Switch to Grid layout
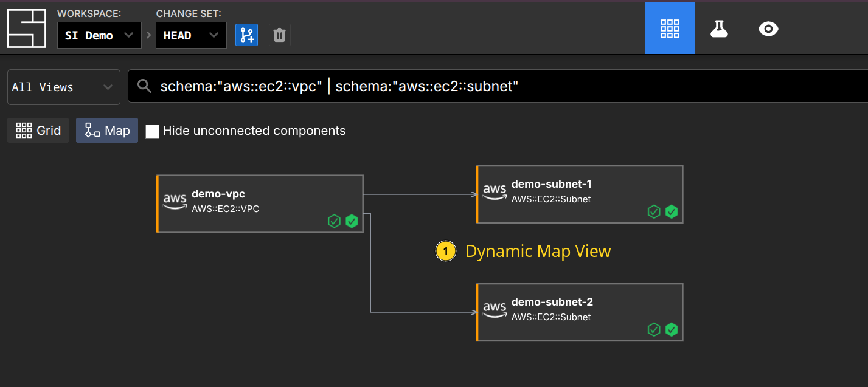868x387 pixels. click(x=38, y=131)
